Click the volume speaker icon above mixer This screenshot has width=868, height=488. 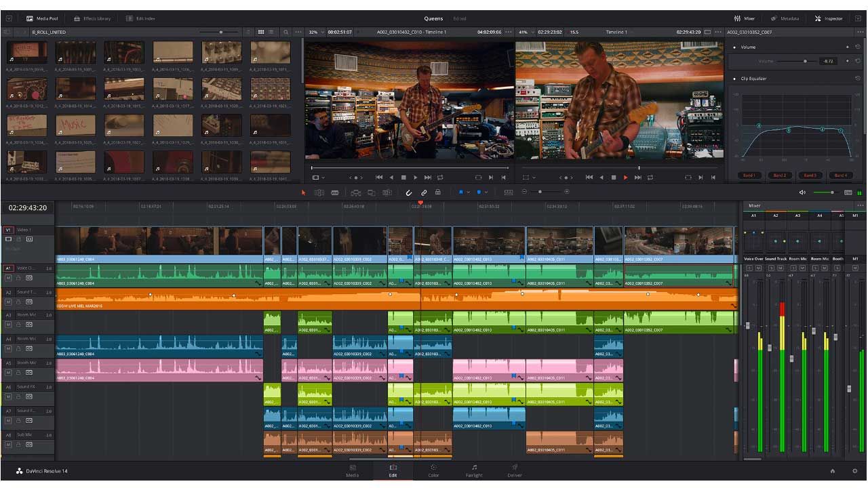[x=802, y=192]
